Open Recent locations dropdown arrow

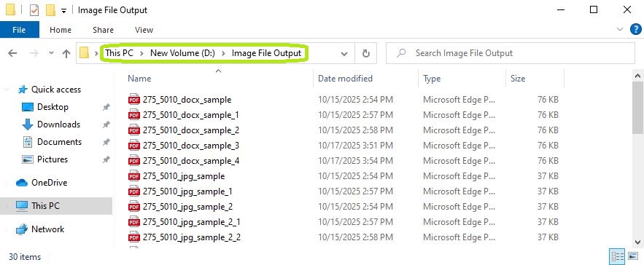click(x=51, y=53)
